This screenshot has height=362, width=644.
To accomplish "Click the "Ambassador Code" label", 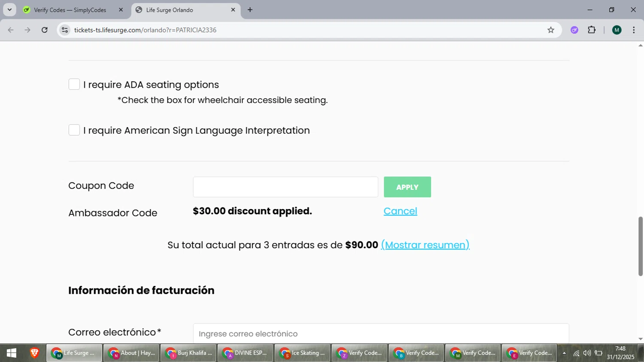I will coord(113,213).
